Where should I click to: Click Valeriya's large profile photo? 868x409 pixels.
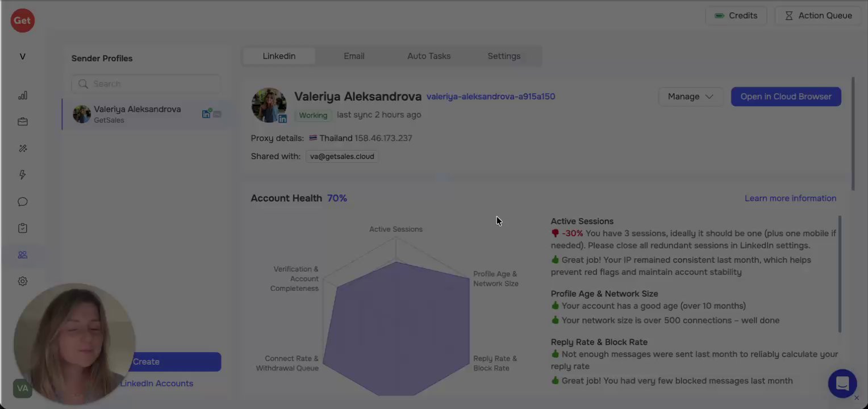tap(269, 105)
